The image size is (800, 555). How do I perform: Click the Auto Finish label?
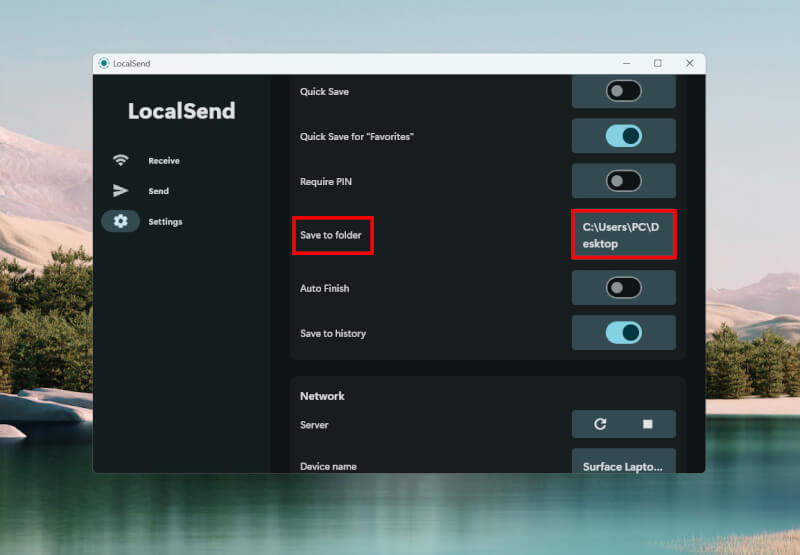point(324,288)
